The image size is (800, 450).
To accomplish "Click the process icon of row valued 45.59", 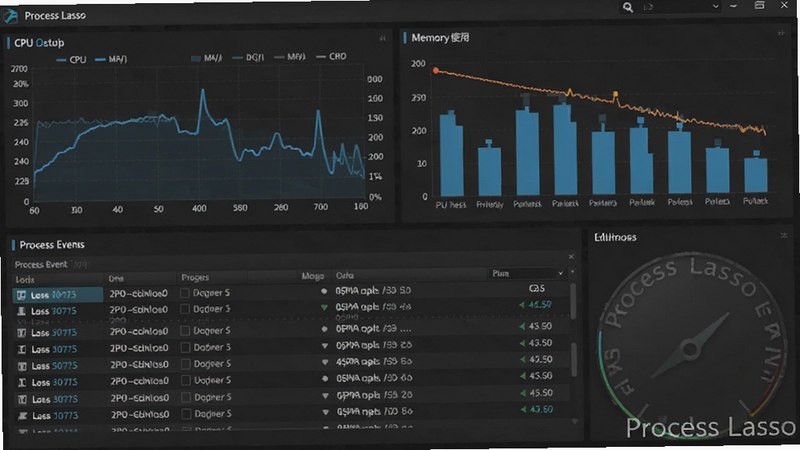I will pyautogui.click(x=21, y=311).
